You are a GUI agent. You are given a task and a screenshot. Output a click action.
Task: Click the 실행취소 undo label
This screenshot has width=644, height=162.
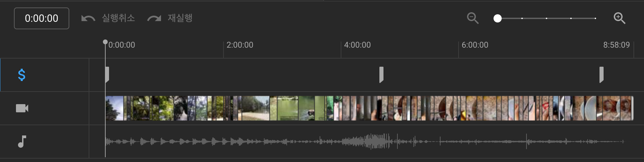coord(119,18)
